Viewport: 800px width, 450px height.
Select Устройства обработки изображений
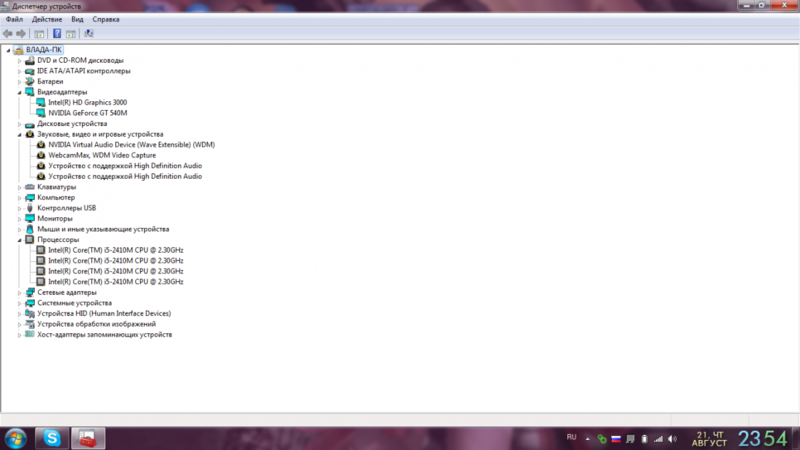pyautogui.click(x=96, y=324)
